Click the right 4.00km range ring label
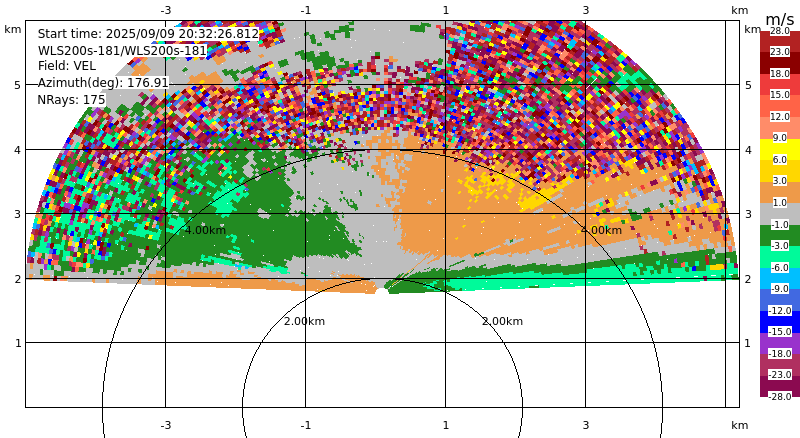 coord(602,230)
